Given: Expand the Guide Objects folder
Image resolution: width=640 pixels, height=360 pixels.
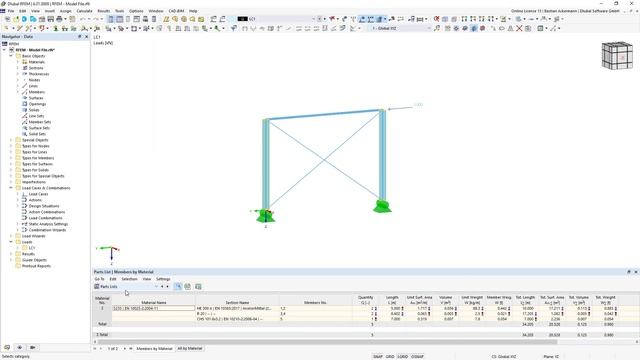Looking at the screenshot, I should (x=11, y=260).
